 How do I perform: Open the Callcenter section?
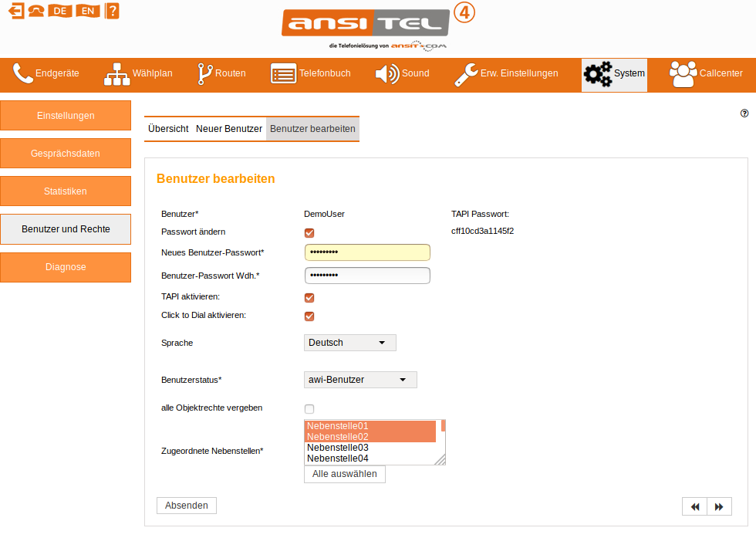pos(707,74)
